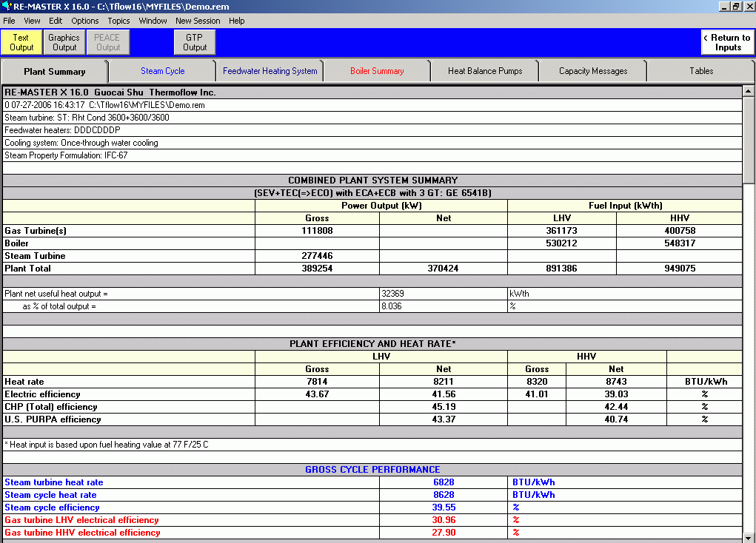Click U.S. PURPA efficiency value 43.37
The height and width of the screenshot is (543, 756).
click(x=444, y=419)
